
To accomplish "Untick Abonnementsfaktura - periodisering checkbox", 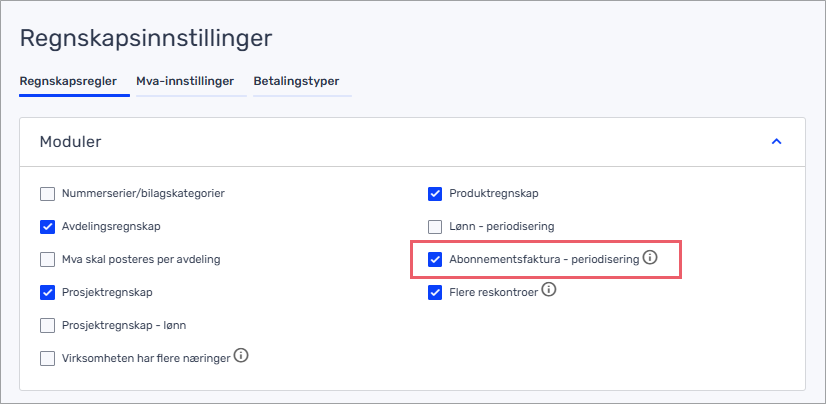I will (x=435, y=260).
